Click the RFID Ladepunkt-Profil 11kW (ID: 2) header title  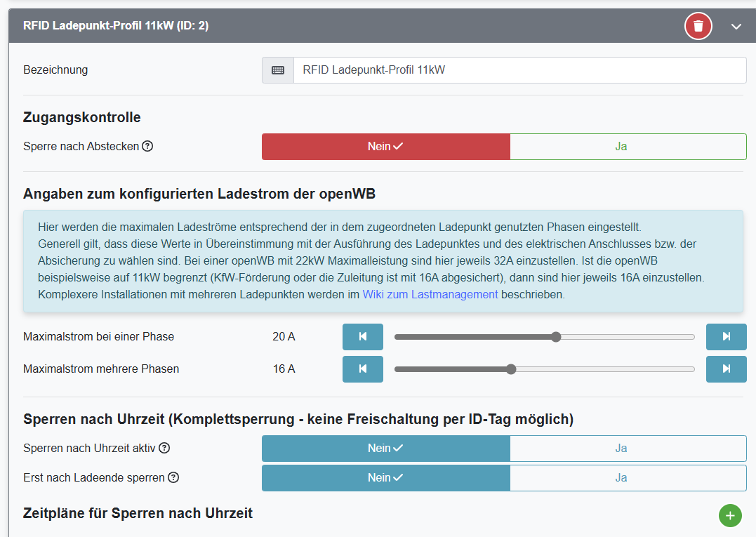(116, 25)
